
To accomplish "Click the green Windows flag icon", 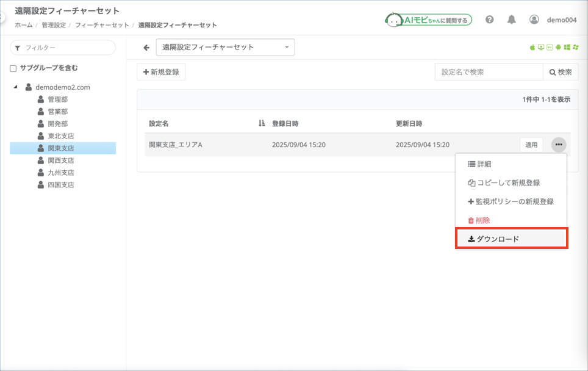I will tap(576, 47).
